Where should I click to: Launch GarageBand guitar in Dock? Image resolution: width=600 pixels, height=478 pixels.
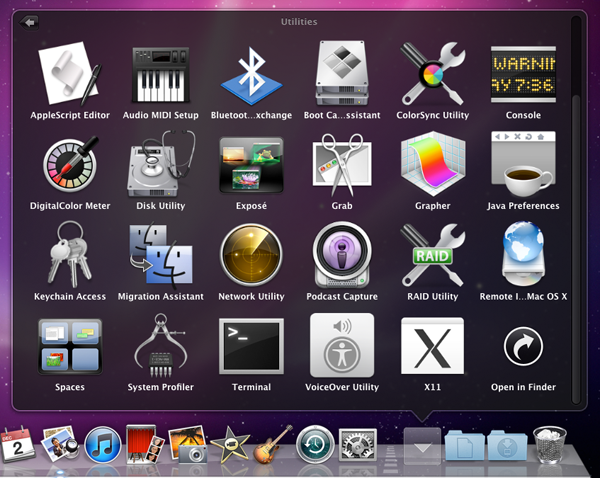click(x=272, y=444)
